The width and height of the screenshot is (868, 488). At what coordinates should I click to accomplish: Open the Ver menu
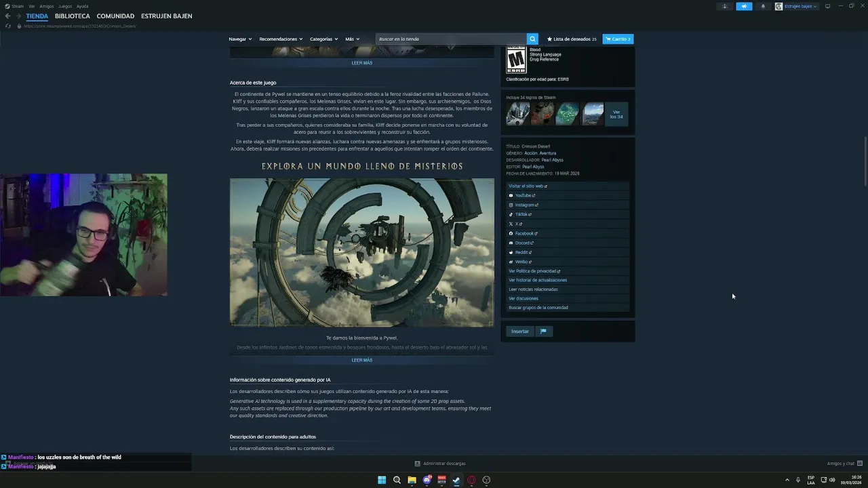click(x=32, y=6)
